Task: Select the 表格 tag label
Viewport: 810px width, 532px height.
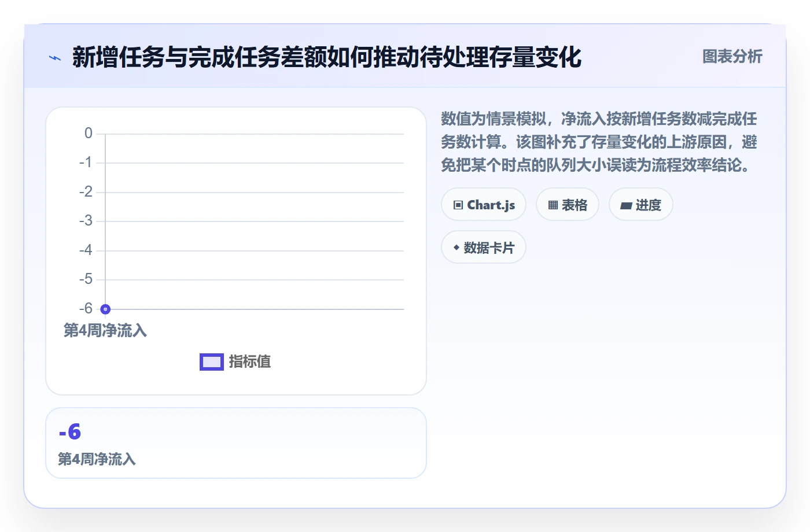Action: 575,205
